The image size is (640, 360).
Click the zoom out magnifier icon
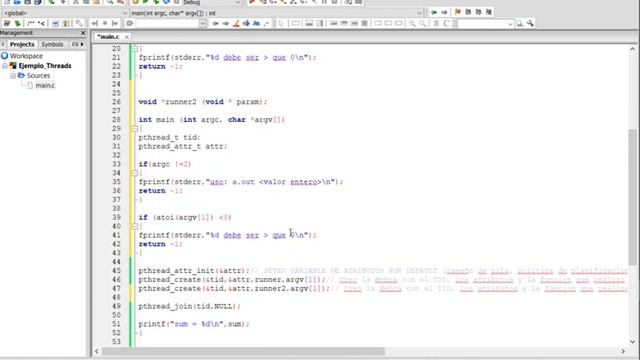tap(422, 23)
